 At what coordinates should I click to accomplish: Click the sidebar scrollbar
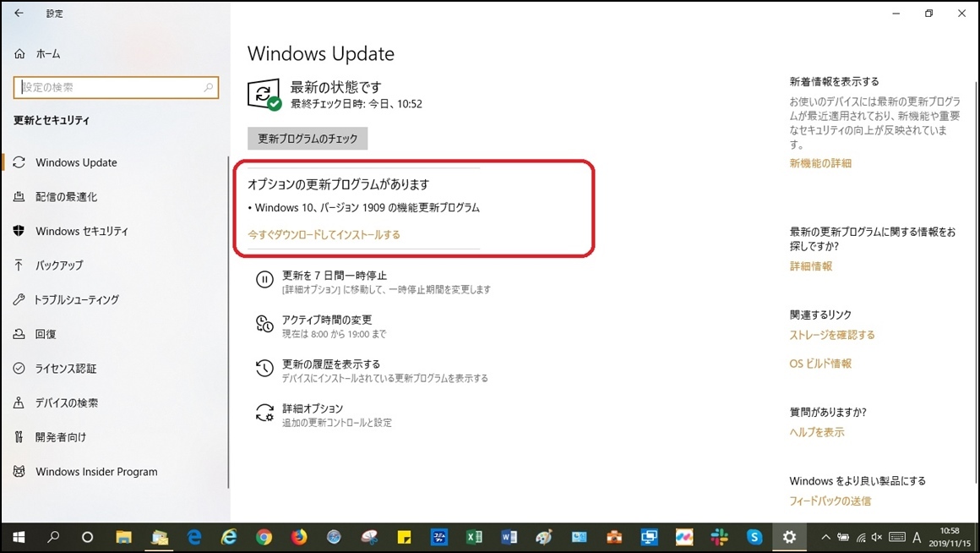228,322
